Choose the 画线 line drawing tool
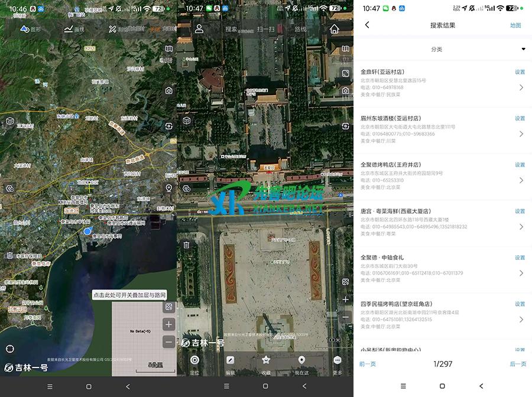 (74, 29)
